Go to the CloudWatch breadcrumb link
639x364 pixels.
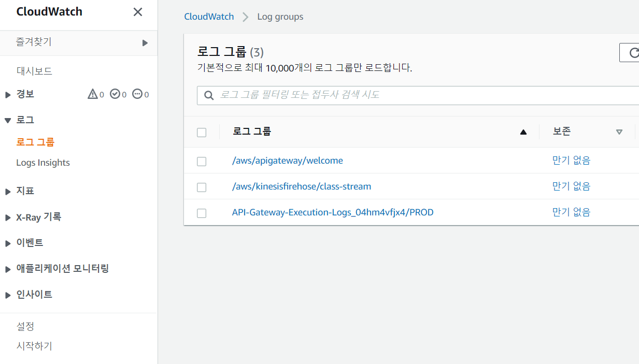point(209,17)
